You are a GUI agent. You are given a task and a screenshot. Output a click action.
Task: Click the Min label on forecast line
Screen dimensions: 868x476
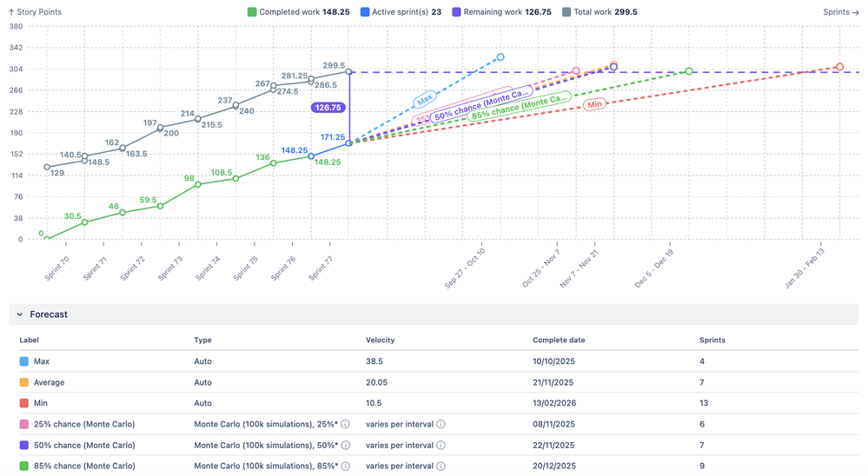594,104
